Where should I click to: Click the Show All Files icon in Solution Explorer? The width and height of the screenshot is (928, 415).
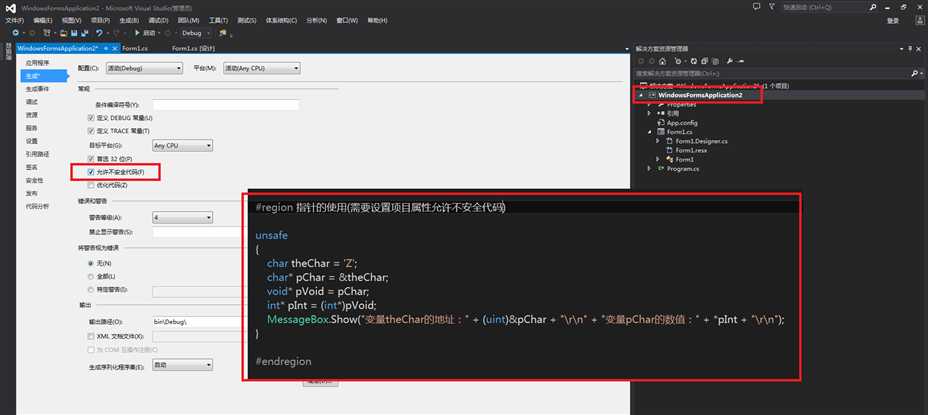pyautogui.click(x=716, y=61)
